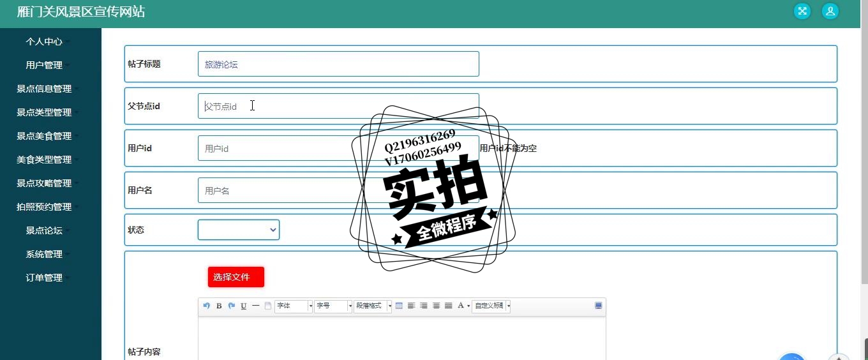Screen dimensions: 868x360
Task: Toggle underline formatting in editor
Action: coord(243,306)
